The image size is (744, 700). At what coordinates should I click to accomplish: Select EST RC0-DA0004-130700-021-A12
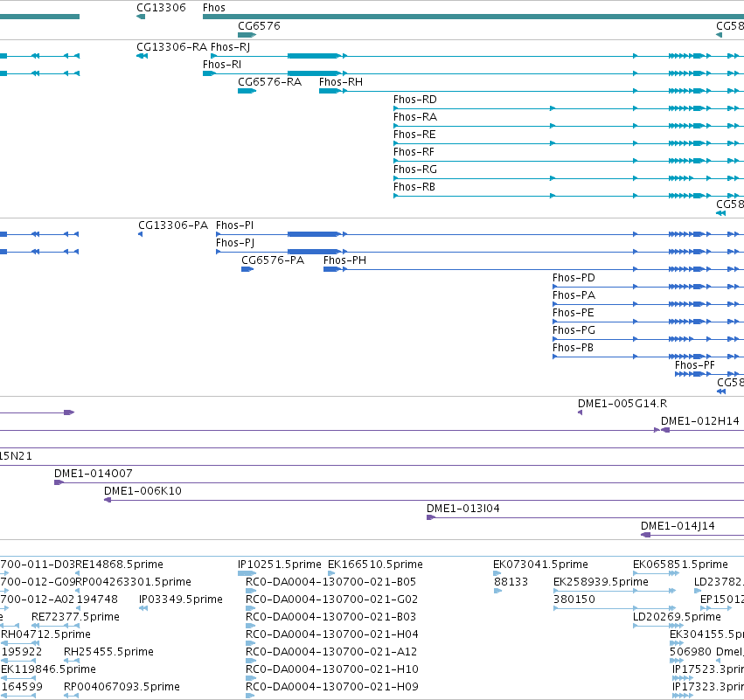pos(331,653)
